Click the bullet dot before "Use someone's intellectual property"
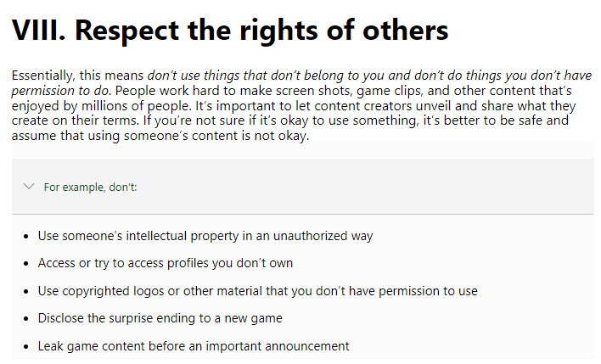The width and height of the screenshot is (601, 364). point(25,237)
